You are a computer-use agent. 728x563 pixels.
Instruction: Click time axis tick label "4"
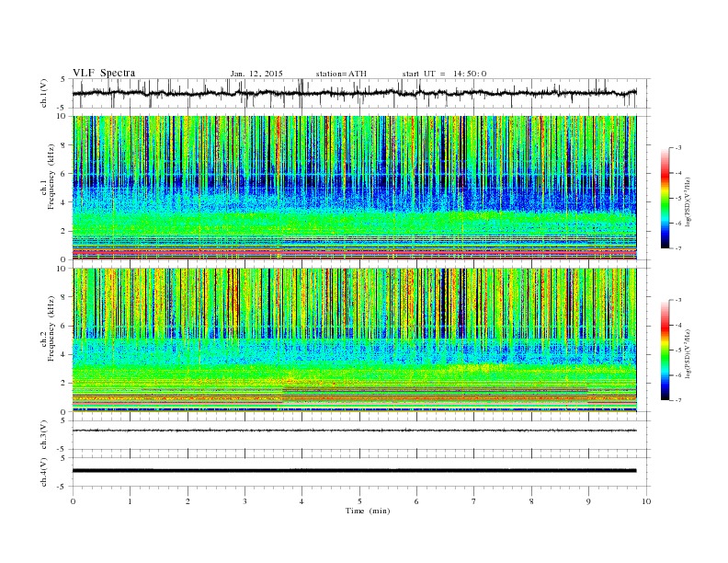[302, 501]
